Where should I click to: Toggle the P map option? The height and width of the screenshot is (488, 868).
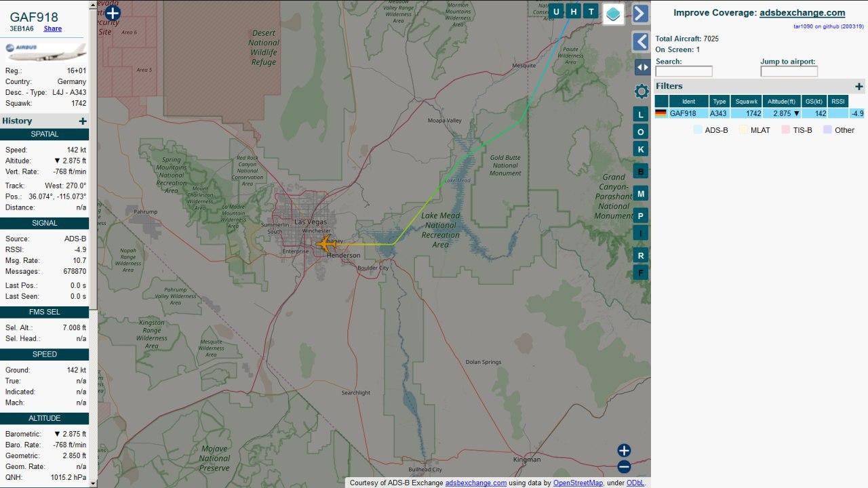[x=641, y=216]
